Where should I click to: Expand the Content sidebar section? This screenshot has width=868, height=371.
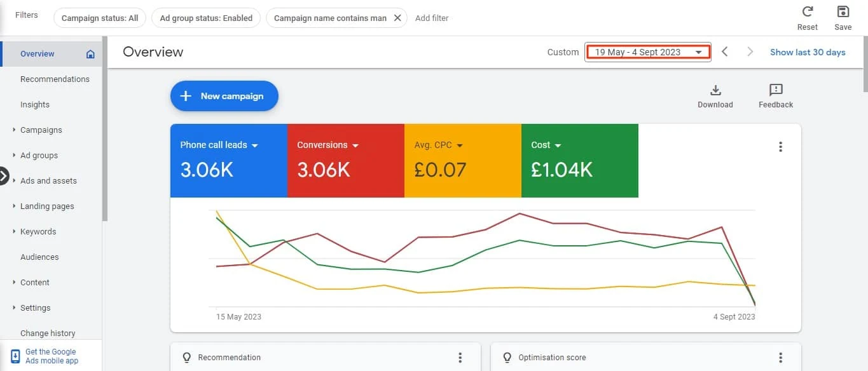coord(14,282)
